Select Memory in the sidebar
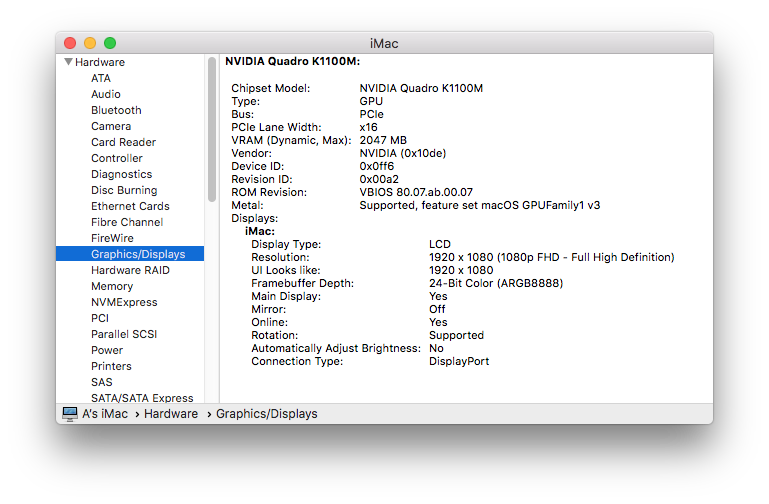The image size is (769, 504). (x=112, y=286)
